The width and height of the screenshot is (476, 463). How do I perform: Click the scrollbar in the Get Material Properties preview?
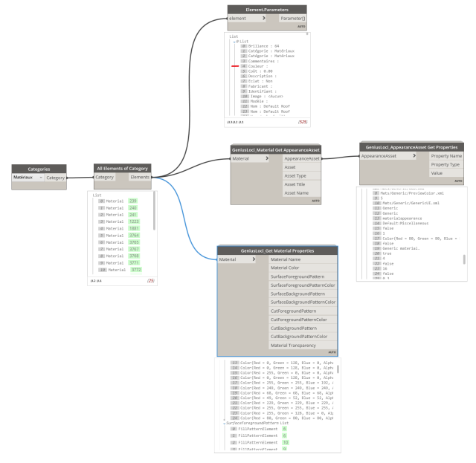click(x=338, y=369)
